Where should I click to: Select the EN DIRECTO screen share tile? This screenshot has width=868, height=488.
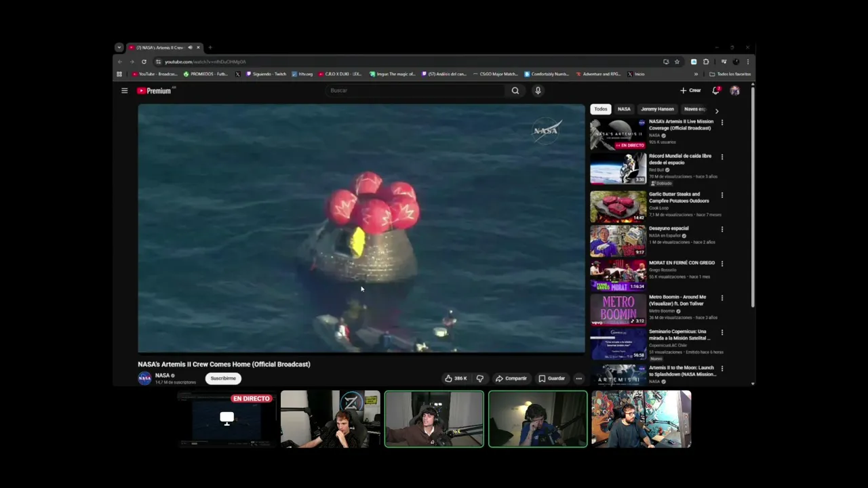point(226,419)
